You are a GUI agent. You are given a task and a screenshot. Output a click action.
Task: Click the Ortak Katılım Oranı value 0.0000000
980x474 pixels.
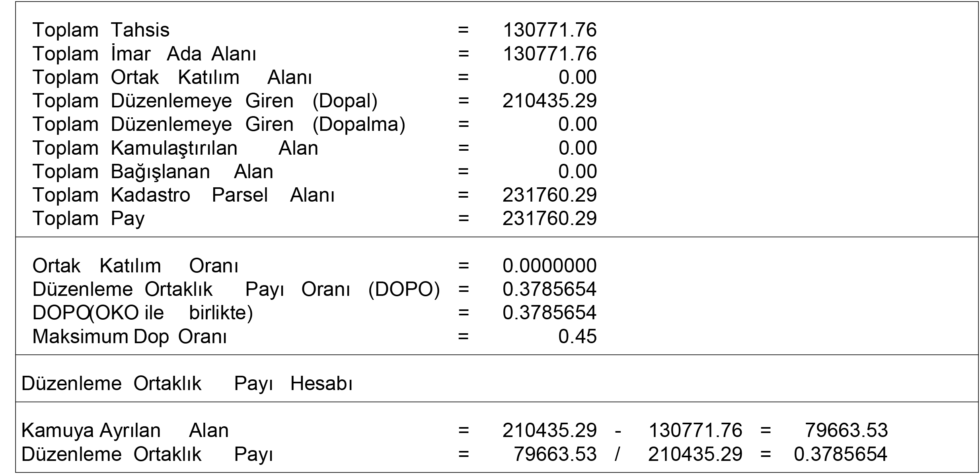tap(550, 266)
